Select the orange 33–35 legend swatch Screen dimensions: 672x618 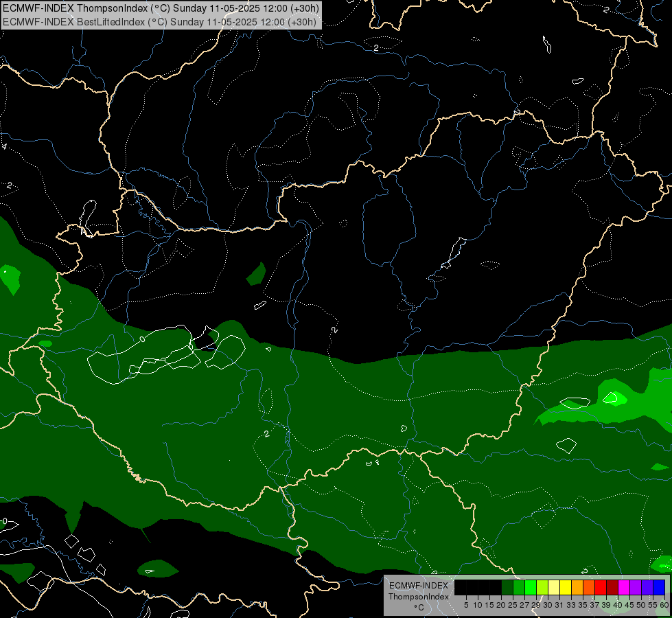pyautogui.click(x=577, y=587)
